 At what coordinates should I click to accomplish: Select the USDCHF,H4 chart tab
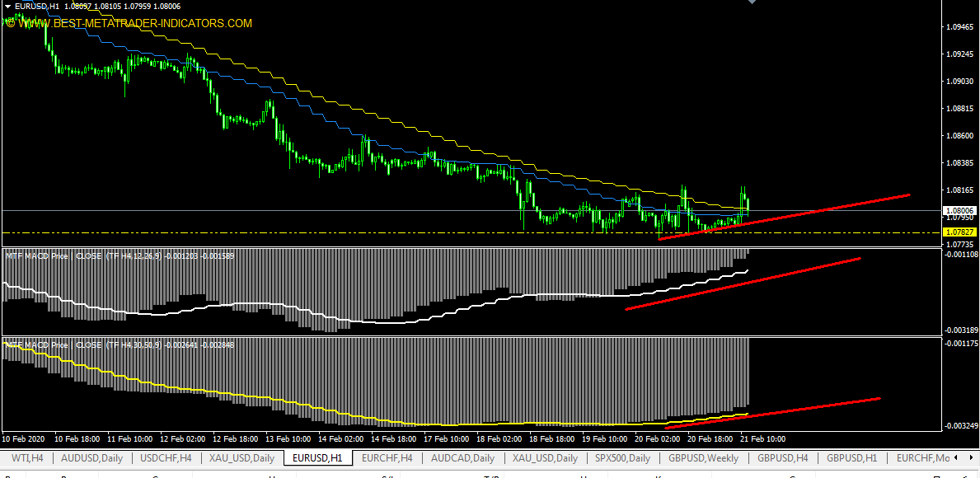[x=166, y=458]
